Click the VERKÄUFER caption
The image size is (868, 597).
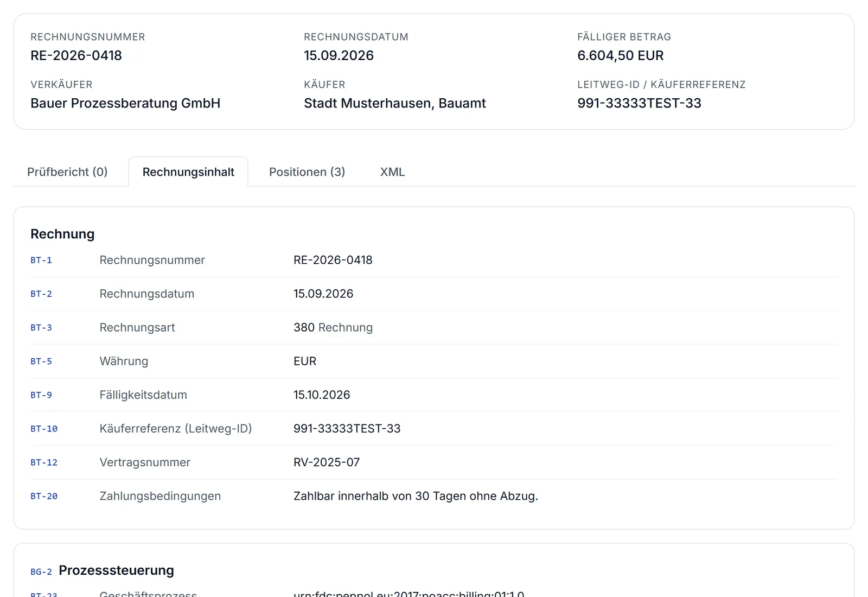point(61,85)
